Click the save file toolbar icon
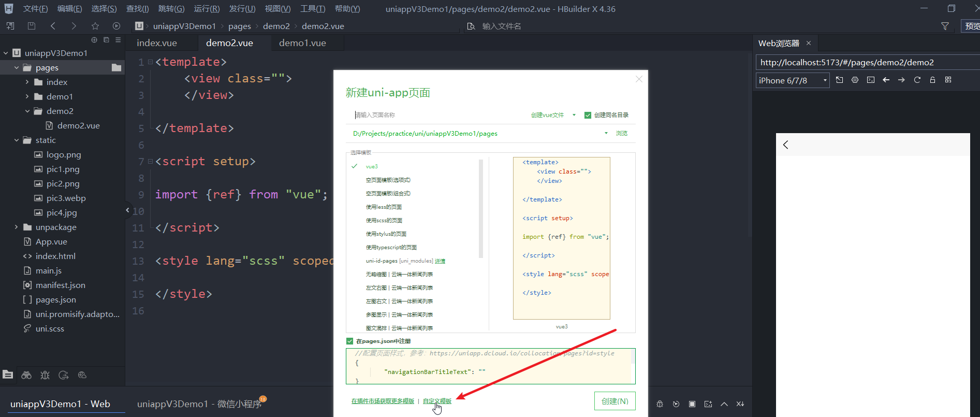Viewport: 980px width, 417px height. (x=31, y=26)
